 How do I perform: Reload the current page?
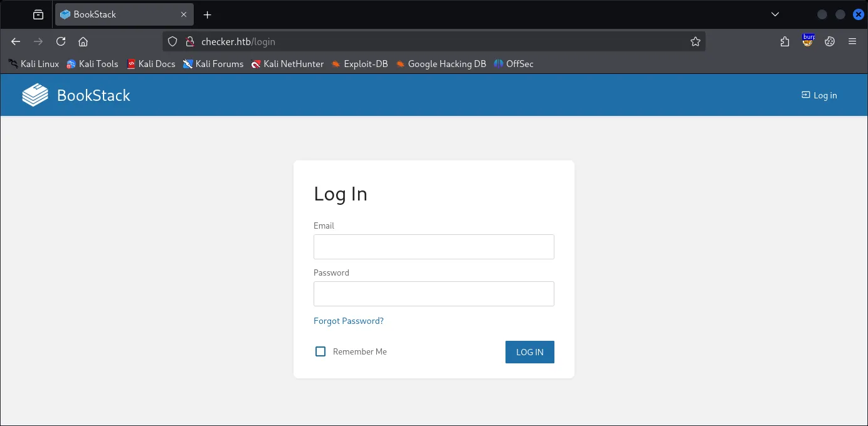click(x=61, y=41)
